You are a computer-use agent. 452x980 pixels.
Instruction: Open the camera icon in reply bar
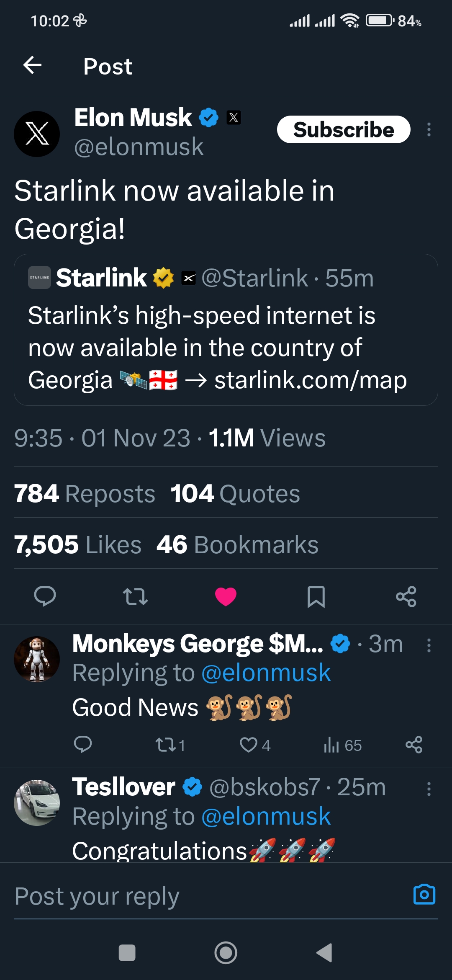pos(424,895)
